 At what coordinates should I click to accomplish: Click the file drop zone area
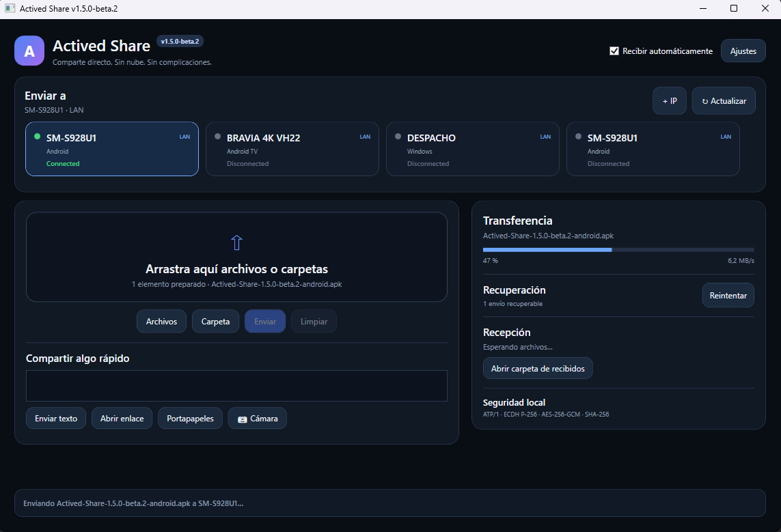tap(236, 257)
